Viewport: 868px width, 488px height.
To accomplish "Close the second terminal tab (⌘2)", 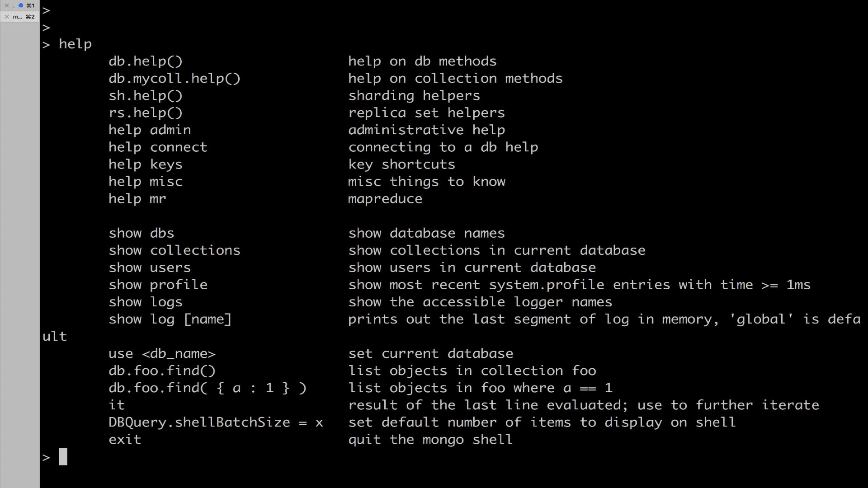I will tap(6, 17).
